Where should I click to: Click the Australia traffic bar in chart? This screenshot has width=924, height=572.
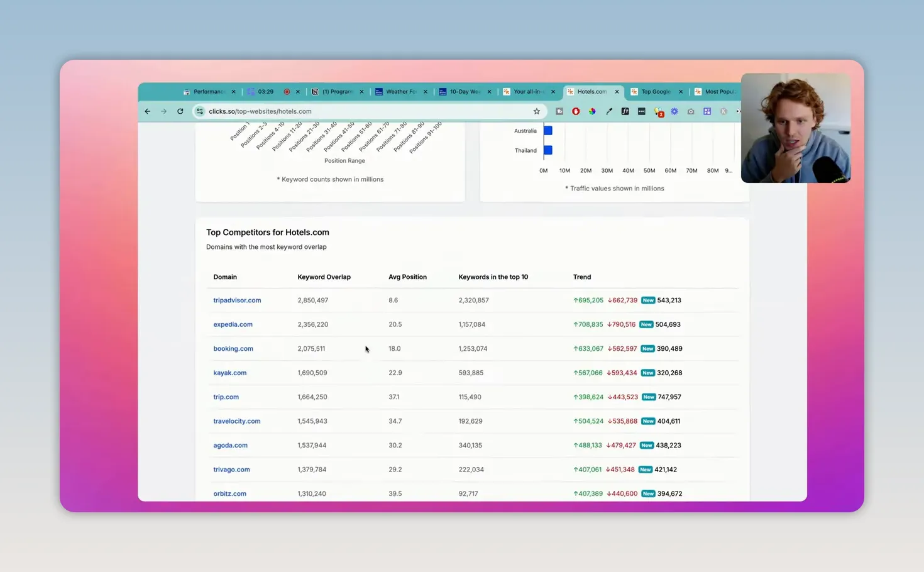(x=548, y=131)
